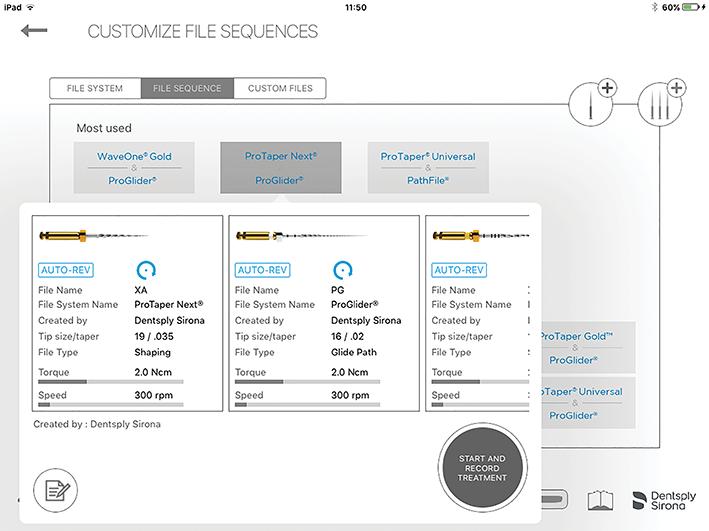Tap the Bluetooth status icon

coord(654,7)
